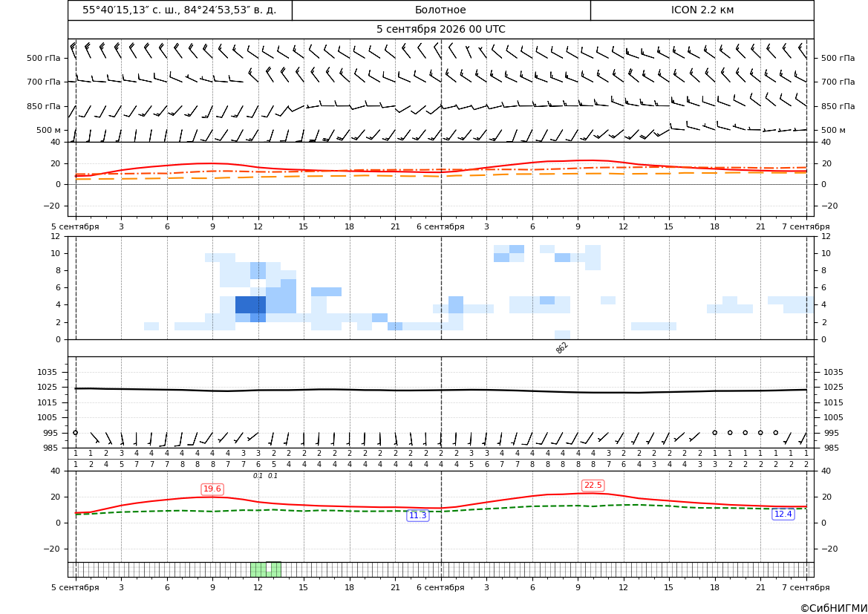The image size is (868, 614).
Task: Select the 22.5 maximum temperature label
Action: [x=593, y=485]
